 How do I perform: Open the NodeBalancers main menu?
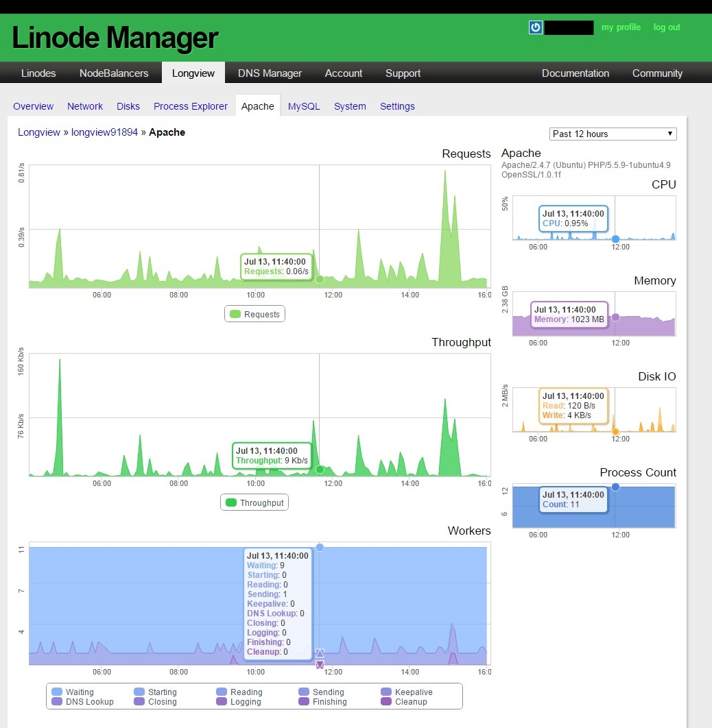[x=114, y=73]
